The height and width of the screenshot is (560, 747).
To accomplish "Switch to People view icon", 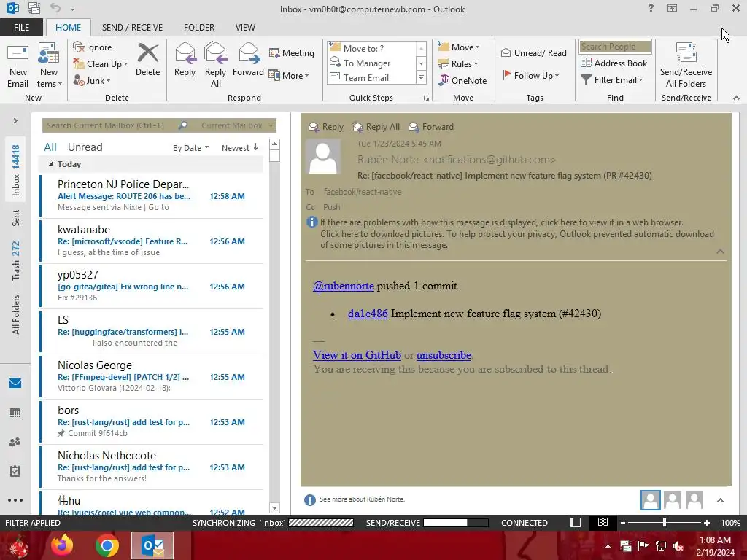I will click(x=15, y=442).
